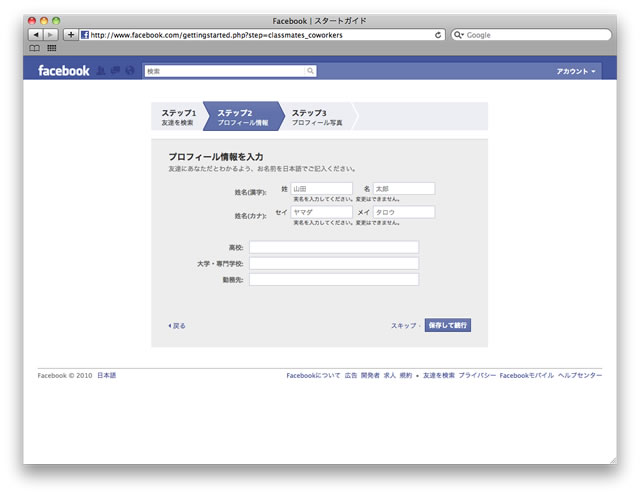This screenshot has height=496, width=640.
Task: Open the bookmarks book icon
Action: 35,48
